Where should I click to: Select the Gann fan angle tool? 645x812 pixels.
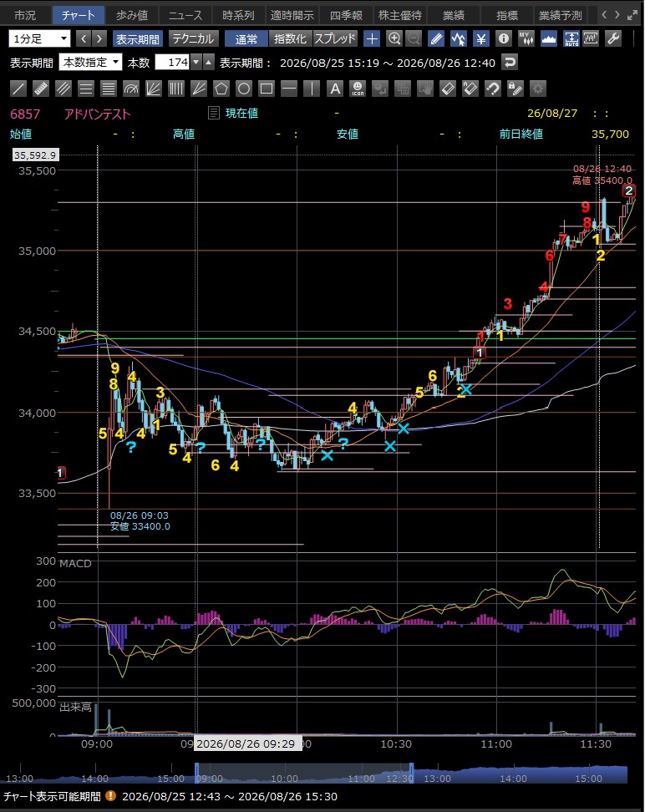(199, 89)
